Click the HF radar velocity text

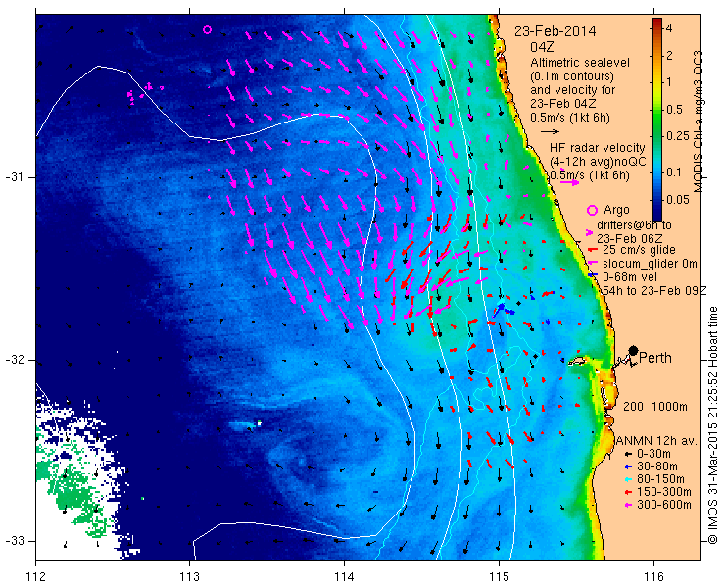tap(598, 148)
